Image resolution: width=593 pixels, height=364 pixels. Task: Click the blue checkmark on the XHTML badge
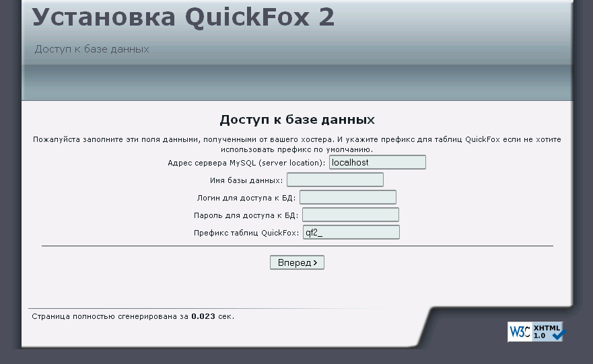click(557, 332)
